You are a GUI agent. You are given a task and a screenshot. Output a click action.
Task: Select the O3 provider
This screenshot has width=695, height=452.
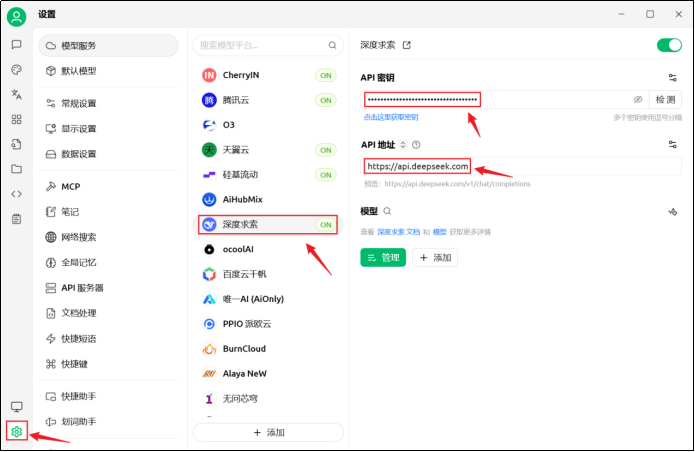[x=268, y=125]
